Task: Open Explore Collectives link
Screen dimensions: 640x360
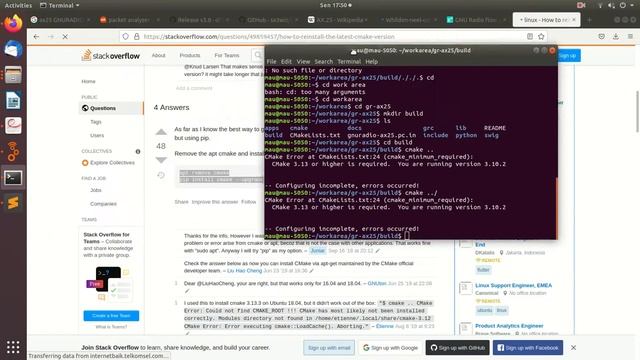Action: (112, 162)
